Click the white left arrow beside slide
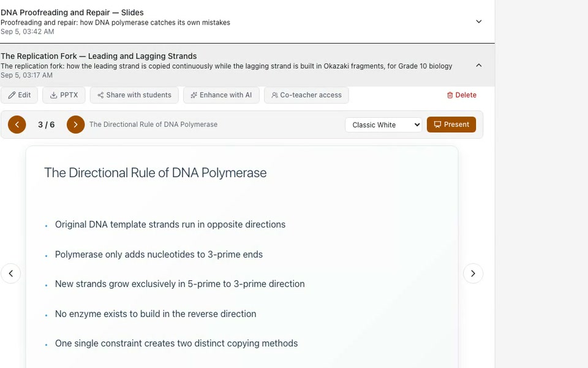 tap(11, 274)
